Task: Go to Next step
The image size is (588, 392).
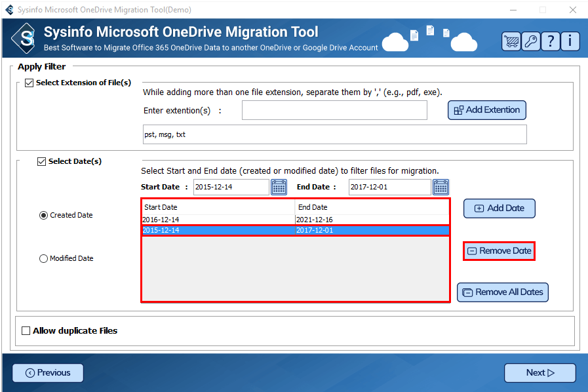Action: click(x=539, y=373)
